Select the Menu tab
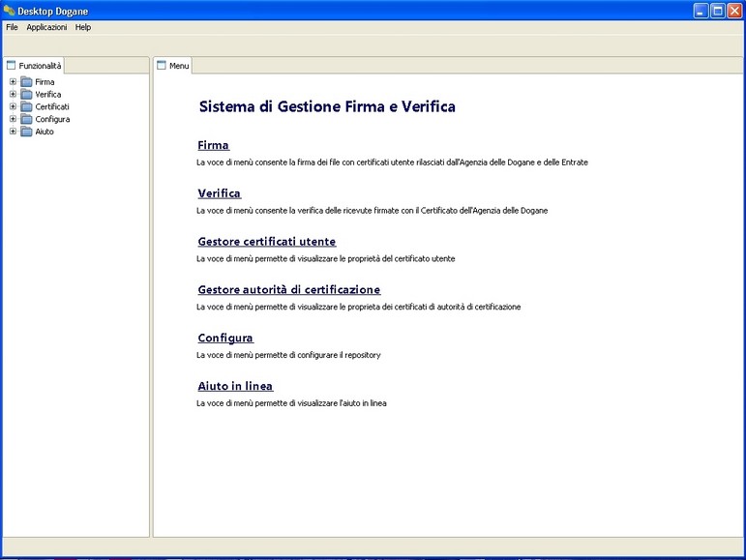This screenshot has width=746, height=560. coord(172,66)
